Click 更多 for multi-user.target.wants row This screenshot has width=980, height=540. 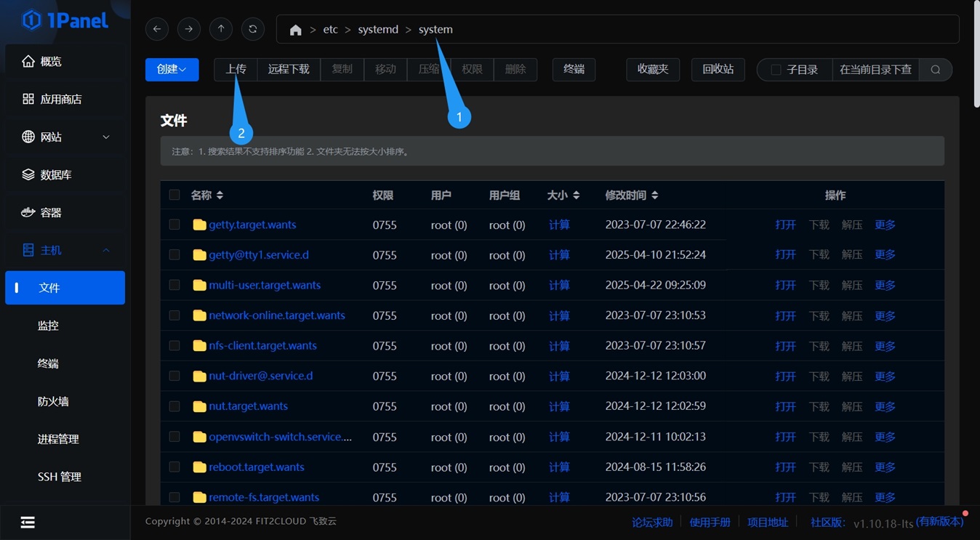(x=885, y=285)
